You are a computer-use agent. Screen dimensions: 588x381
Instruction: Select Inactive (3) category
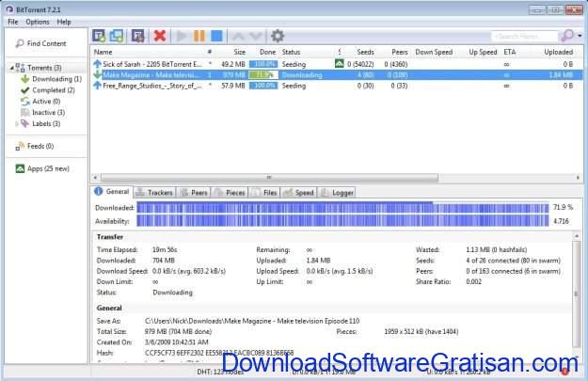[x=43, y=113]
